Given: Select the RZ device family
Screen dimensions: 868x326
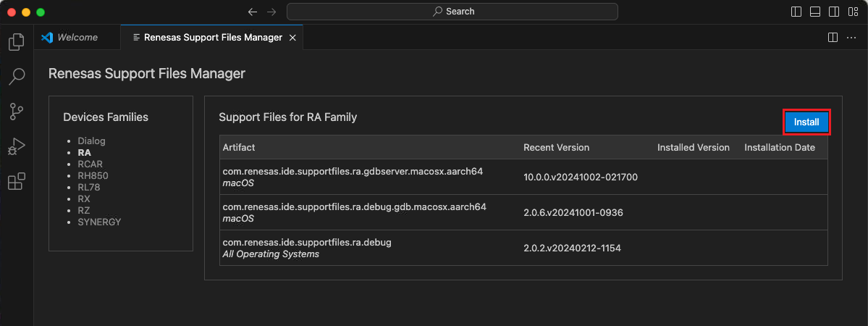Looking at the screenshot, I should click(84, 211).
